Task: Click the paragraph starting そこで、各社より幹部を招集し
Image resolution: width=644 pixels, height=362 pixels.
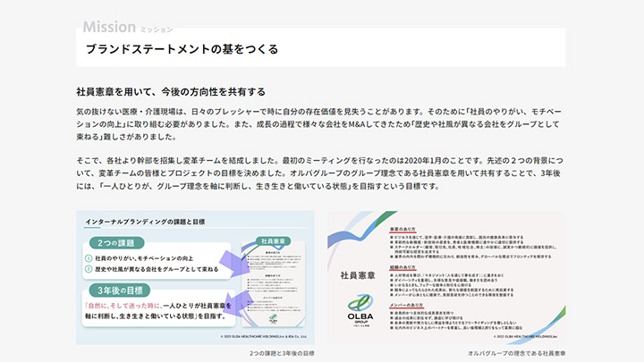Action: [x=319, y=173]
